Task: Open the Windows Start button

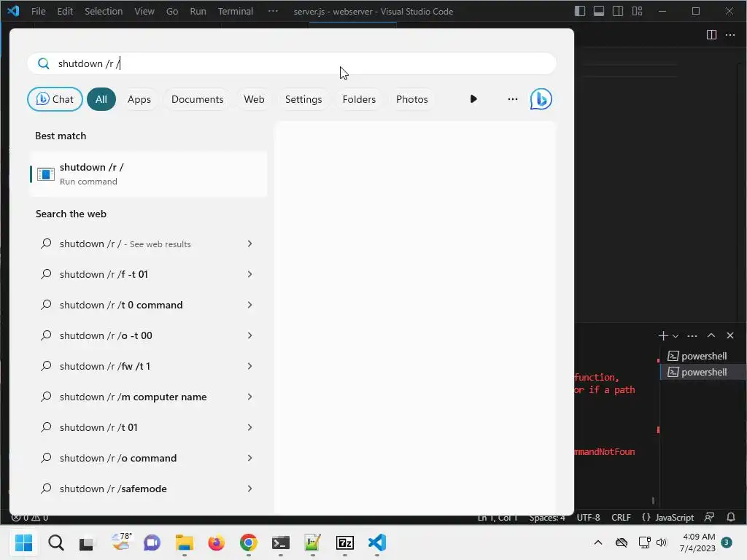Action: tap(24, 542)
